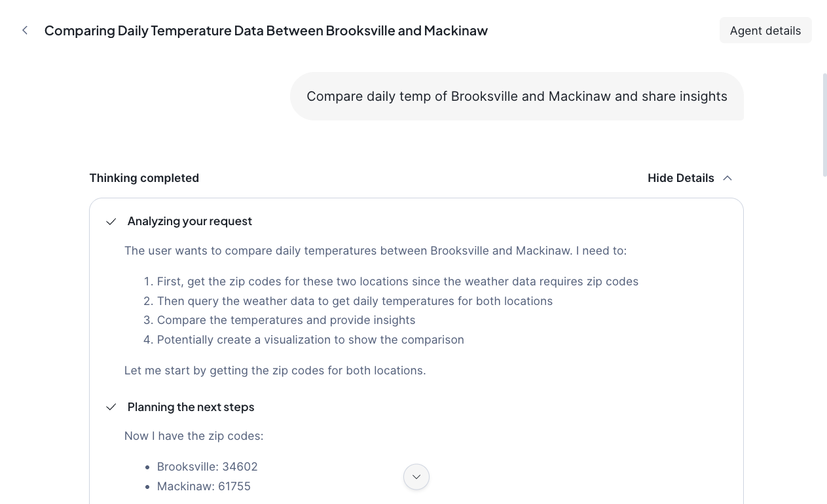
Task: Collapse the Planning the next steps section
Action: [191, 407]
